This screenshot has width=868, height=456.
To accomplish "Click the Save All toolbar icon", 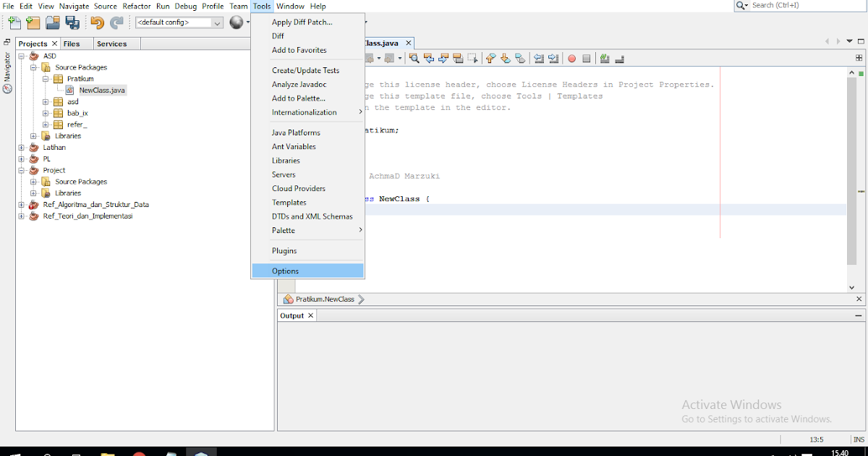I will point(72,22).
